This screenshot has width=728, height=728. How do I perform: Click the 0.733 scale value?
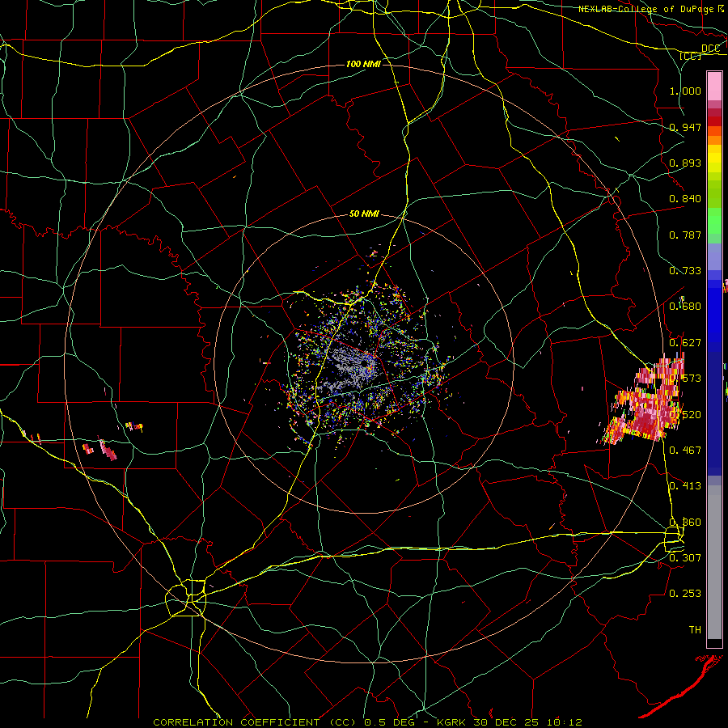[x=685, y=271]
